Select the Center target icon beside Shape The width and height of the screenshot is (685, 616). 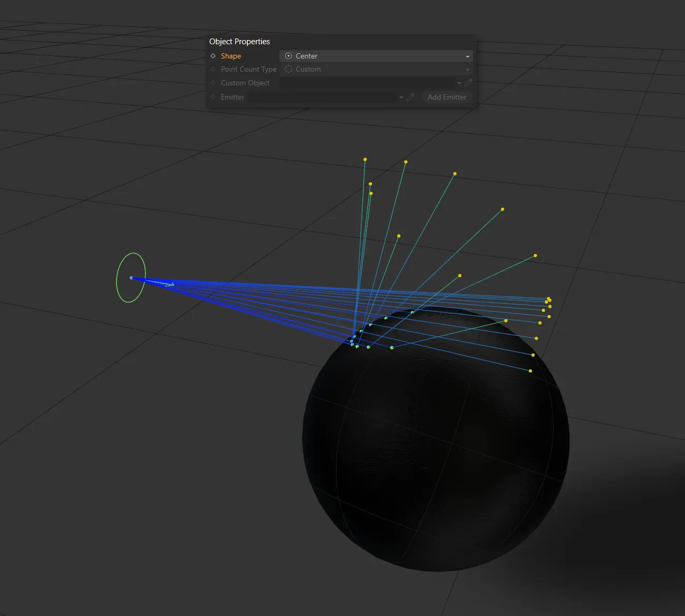click(288, 56)
